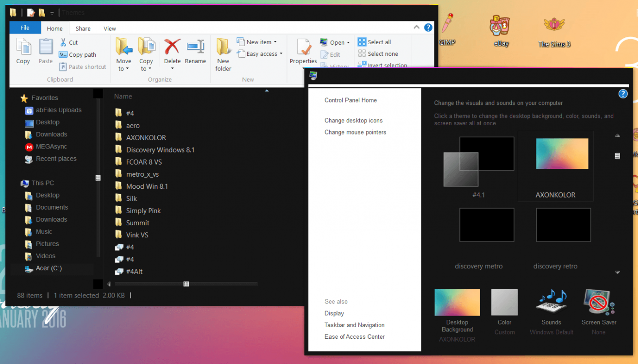Image resolution: width=638 pixels, height=364 pixels.
Task: Click the horizontal scrollbar in file list
Action: click(x=186, y=284)
